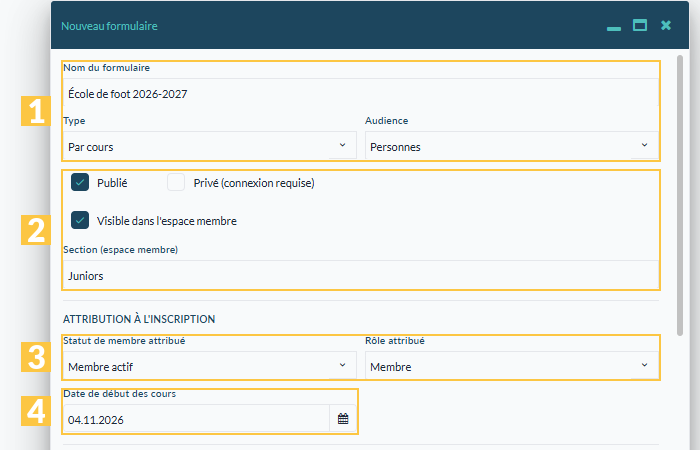Screen dimensions: 700x450
Task: Click the Nouveau formulaire title text
Action: (x=109, y=26)
